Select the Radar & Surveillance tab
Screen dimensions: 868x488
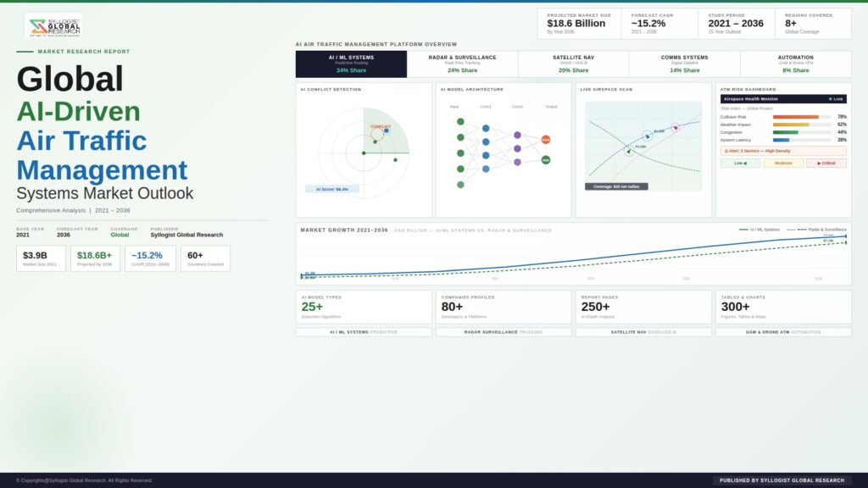point(462,64)
